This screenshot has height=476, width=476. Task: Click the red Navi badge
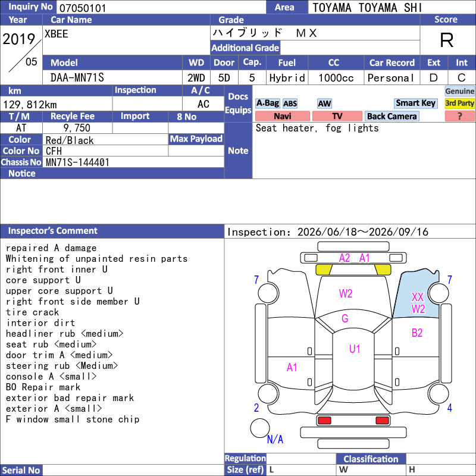coord(282,116)
